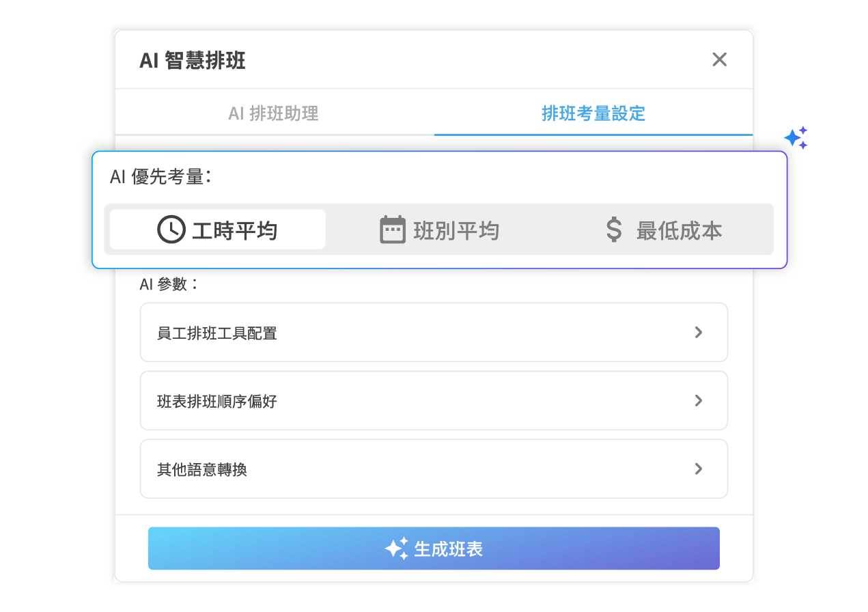Switch to the AI 排班助理 tab

click(274, 114)
